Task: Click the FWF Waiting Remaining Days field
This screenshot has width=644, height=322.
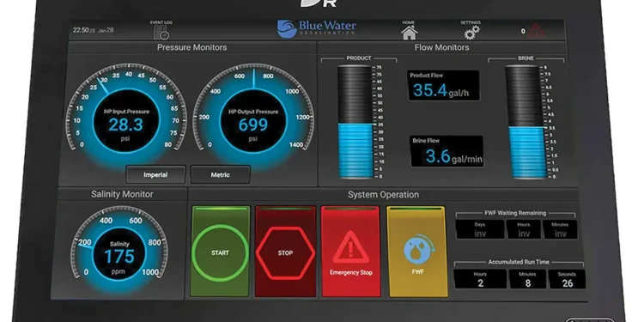Action: click(x=480, y=229)
